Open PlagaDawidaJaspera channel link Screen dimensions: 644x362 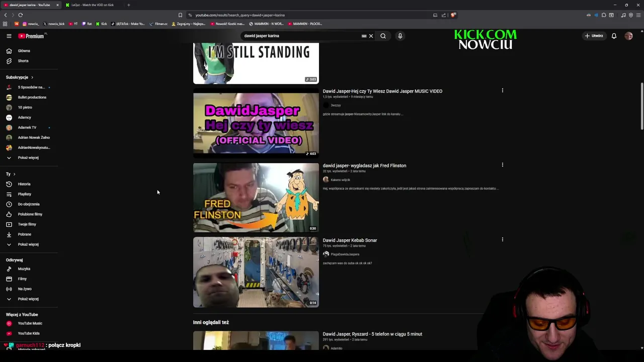click(x=345, y=254)
